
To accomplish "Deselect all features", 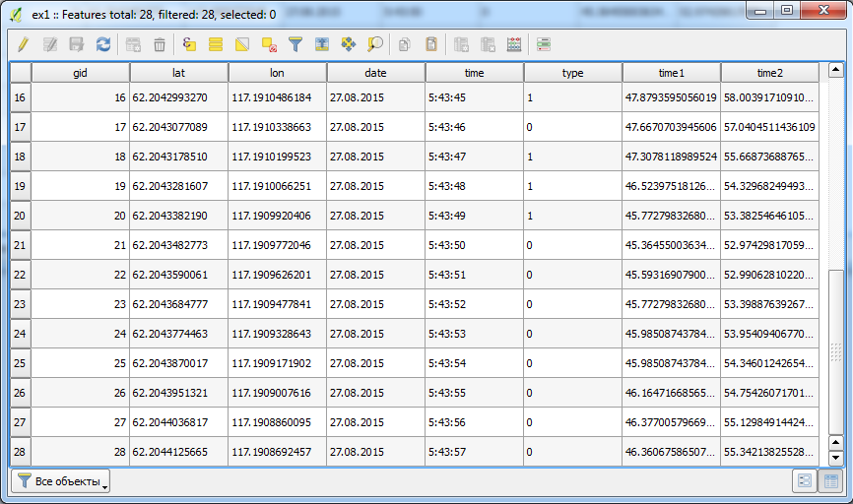I will (x=269, y=44).
